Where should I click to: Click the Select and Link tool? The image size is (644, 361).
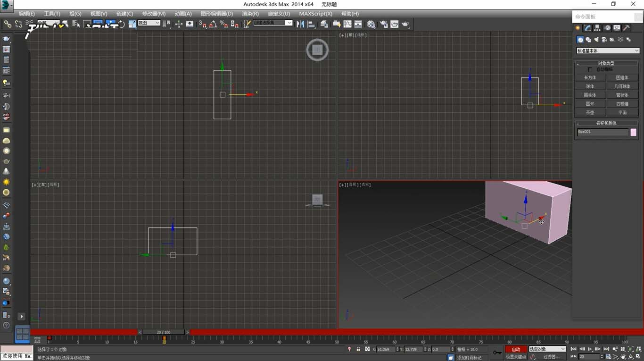pyautogui.click(x=8, y=24)
